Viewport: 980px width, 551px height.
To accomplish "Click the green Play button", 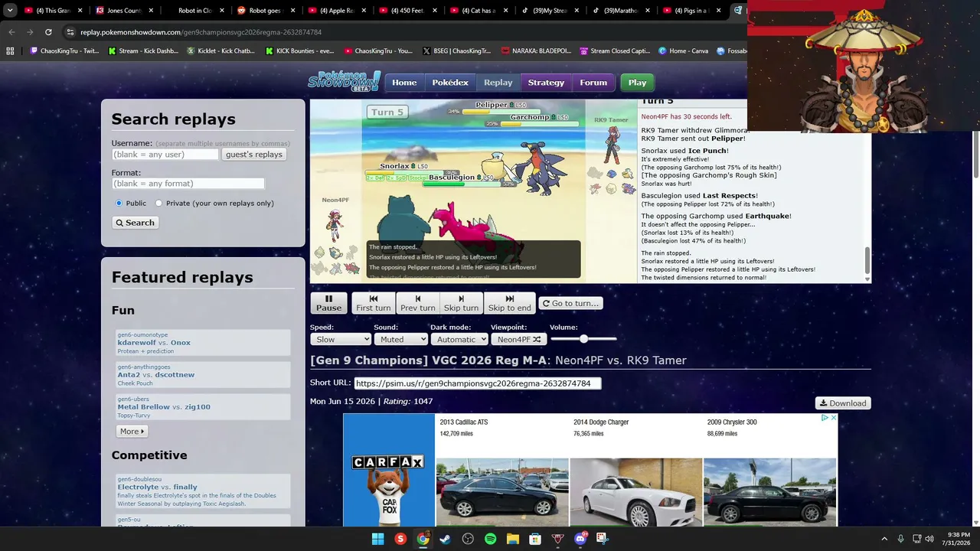I will coord(637,83).
